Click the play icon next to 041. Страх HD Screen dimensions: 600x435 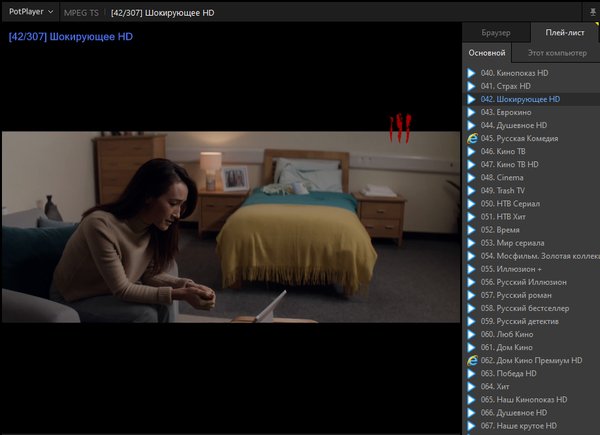click(472, 86)
